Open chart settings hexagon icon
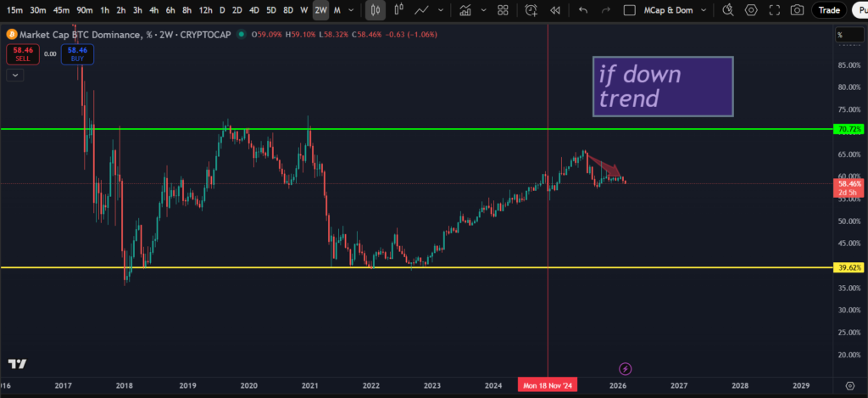The height and width of the screenshot is (398, 868). coord(751,10)
